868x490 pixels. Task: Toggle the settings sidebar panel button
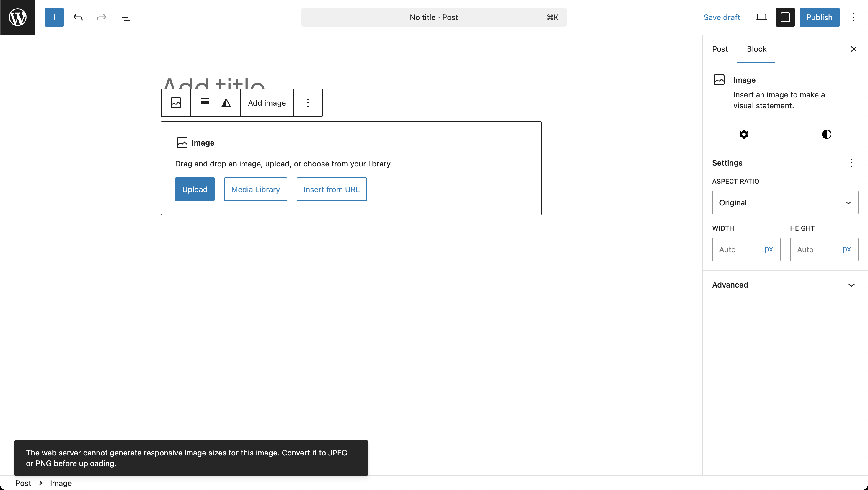[785, 17]
